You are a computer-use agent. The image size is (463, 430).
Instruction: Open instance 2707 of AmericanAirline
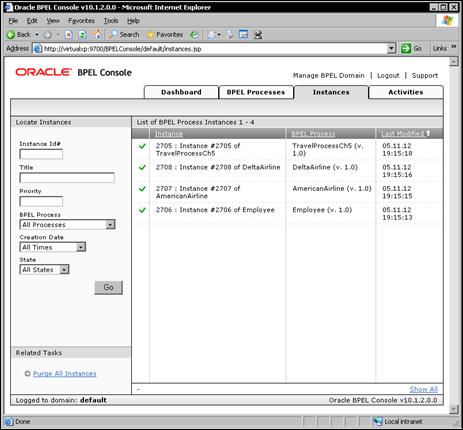coord(198,192)
